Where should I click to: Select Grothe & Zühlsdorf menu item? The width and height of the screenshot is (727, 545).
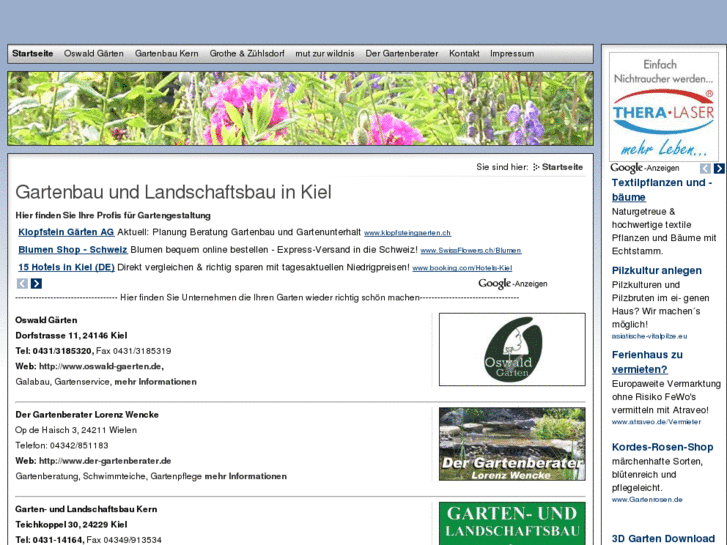(247, 54)
